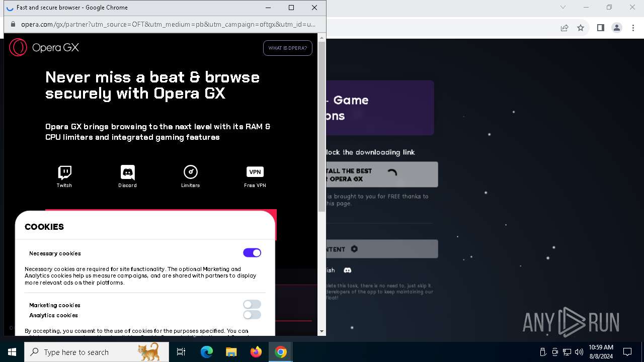The height and width of the screenshot is (362, 644).
Task: Open Task View on taskbar
Action: click(x=181, y=352)
